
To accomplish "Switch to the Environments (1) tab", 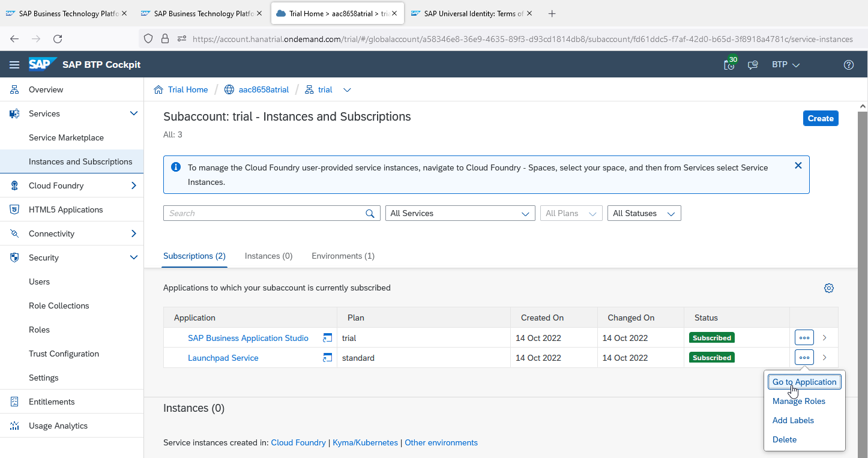I will pos(343,256).
